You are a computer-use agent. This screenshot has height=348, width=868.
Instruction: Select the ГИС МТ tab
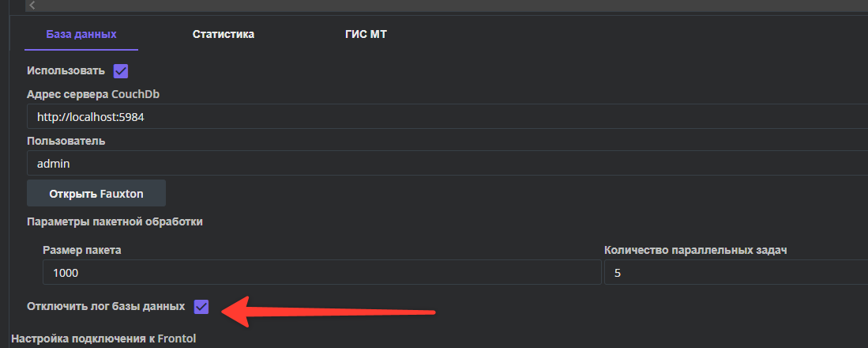point(366,34)
